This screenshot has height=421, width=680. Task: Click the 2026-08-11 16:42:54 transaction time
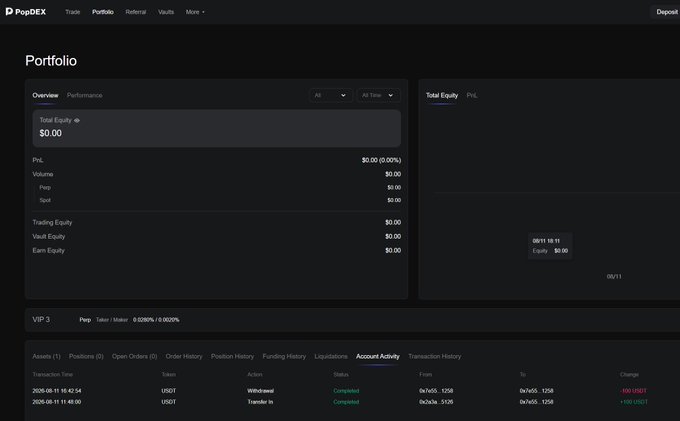click(x=57, y=391)
